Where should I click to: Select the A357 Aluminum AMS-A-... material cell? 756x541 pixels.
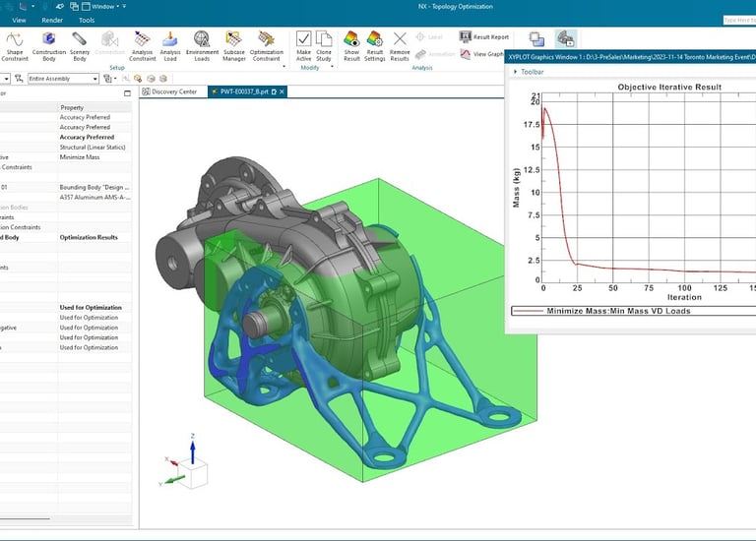[94, 198]
